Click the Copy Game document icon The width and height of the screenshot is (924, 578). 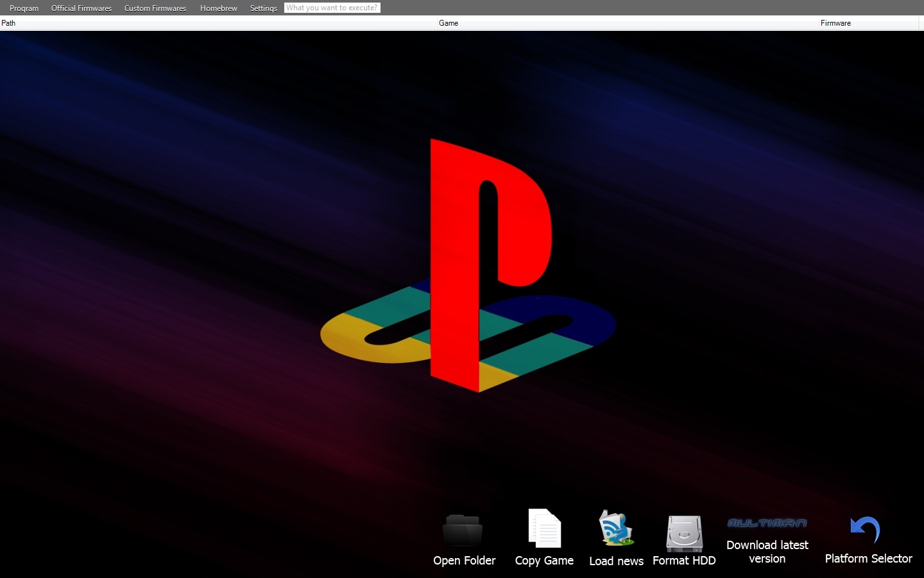point(544,528)
